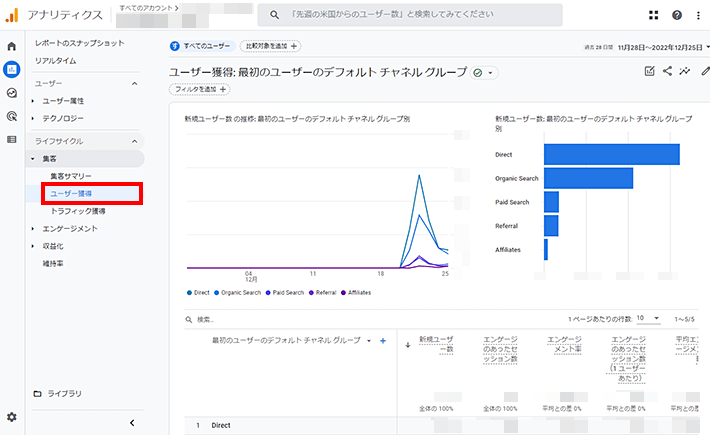Viewport: 710px width, 435px height.
Task: Open the report status check dropdown
Action: (x=484, y=73)
